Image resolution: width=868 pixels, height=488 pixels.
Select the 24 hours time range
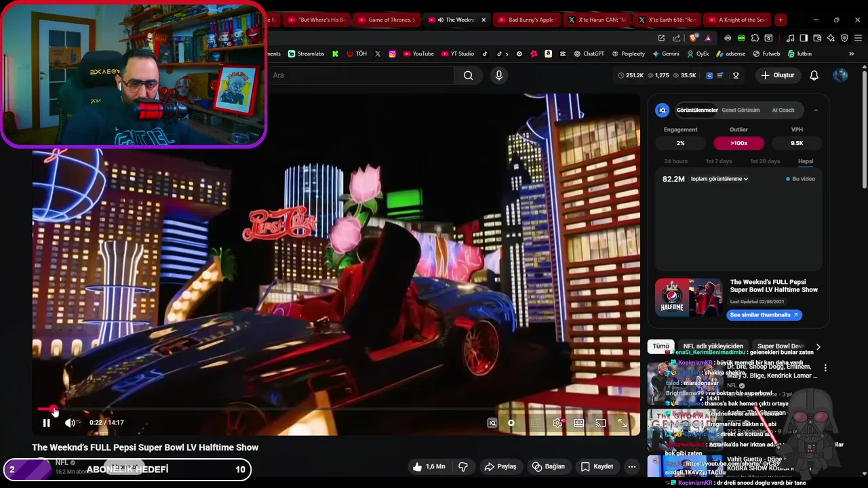[675, 161]
